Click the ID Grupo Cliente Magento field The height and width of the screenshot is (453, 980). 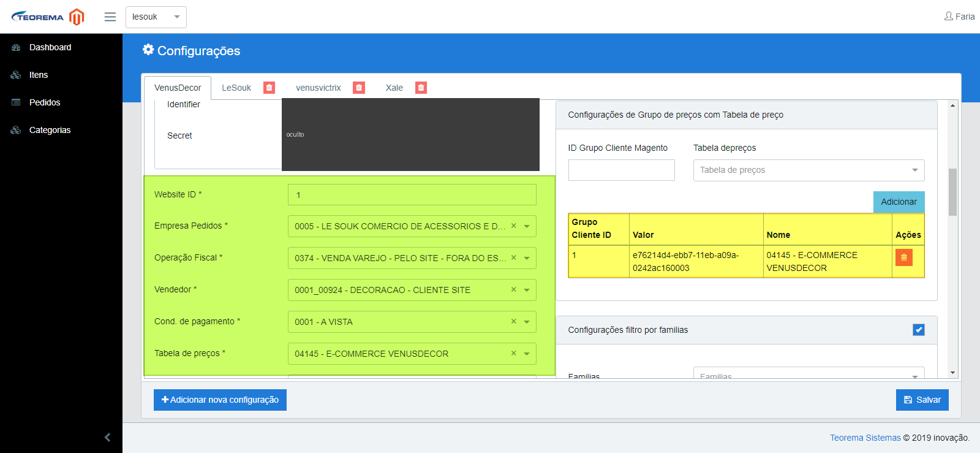pos(622,170)
